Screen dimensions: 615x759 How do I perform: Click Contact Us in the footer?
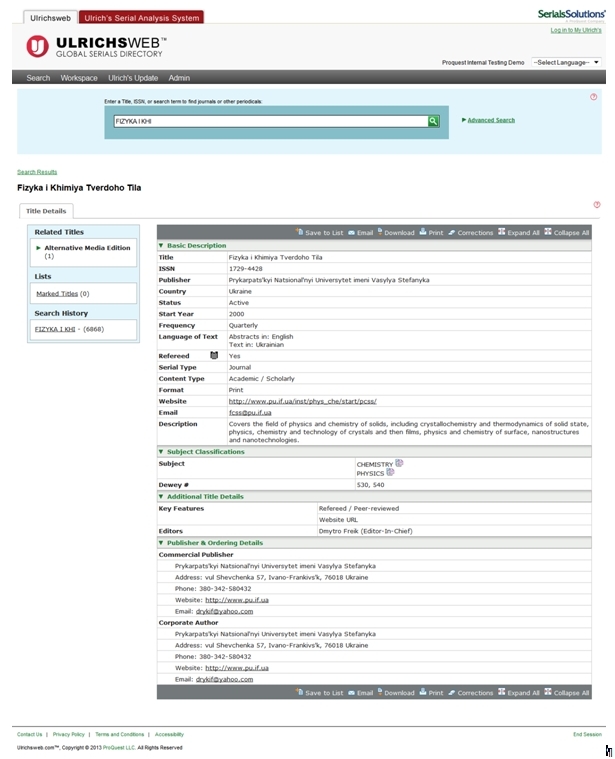coord(30,734)
